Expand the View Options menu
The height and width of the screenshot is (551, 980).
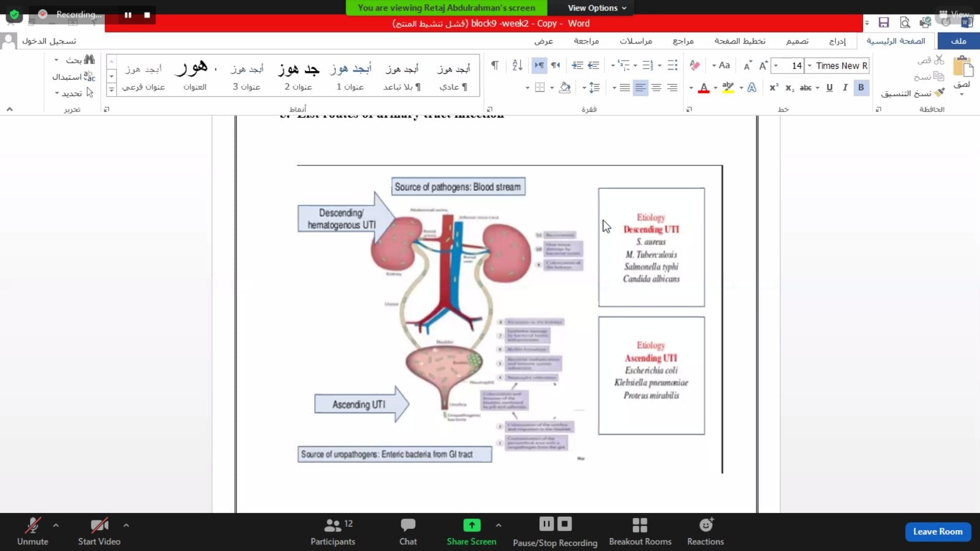click(597, 8)
